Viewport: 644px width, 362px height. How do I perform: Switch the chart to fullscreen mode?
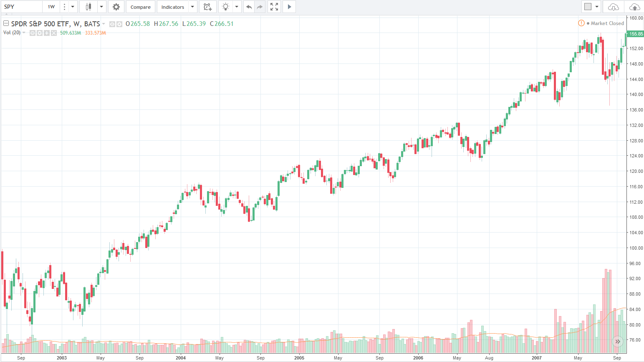click(274, 7)
